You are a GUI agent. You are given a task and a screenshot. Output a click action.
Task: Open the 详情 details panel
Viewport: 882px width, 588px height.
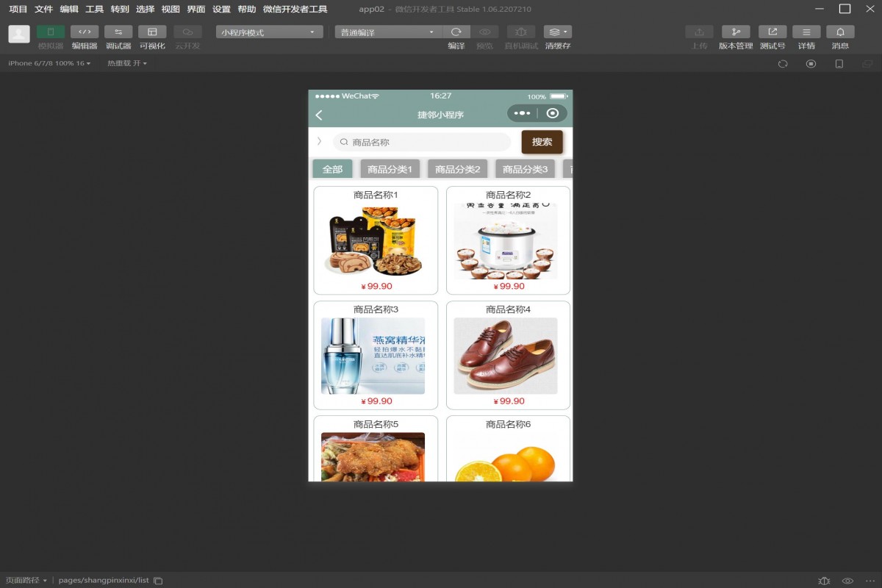[x=806, y=32]
